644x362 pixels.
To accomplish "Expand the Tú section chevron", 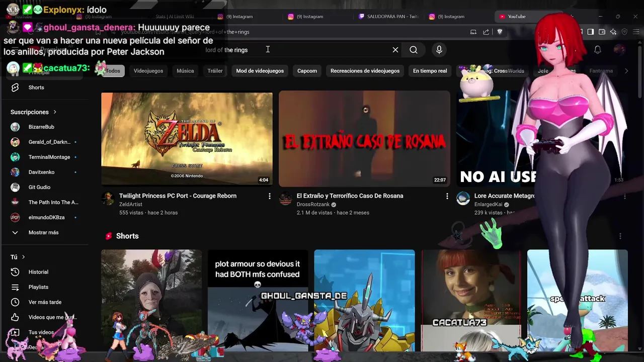I will coord(23,257).
